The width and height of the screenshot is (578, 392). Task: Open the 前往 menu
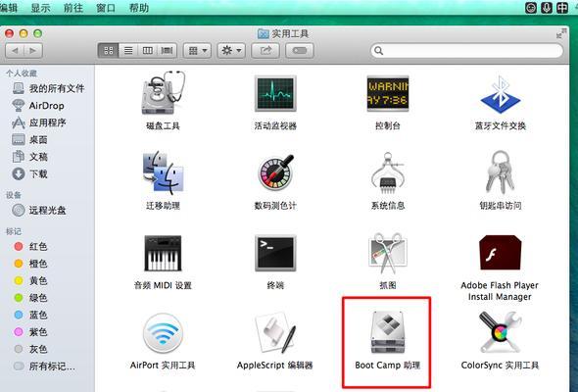click(x=73, y=8)
